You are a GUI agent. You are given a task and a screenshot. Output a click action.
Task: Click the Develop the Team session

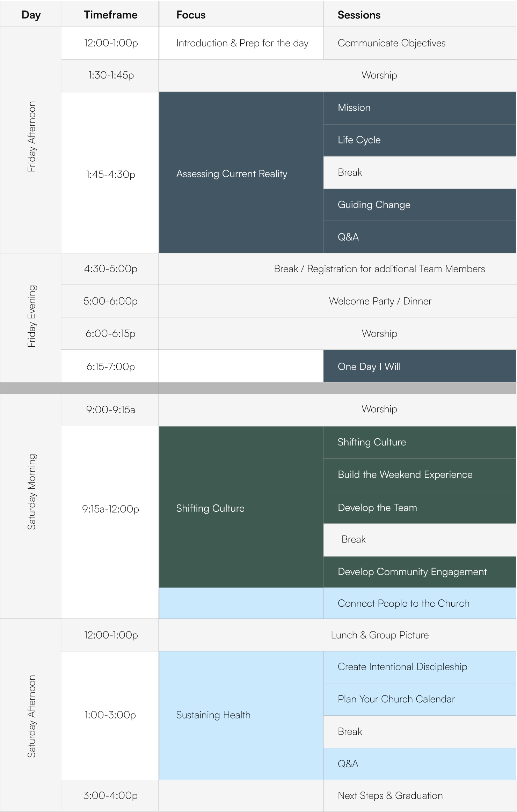420,507
